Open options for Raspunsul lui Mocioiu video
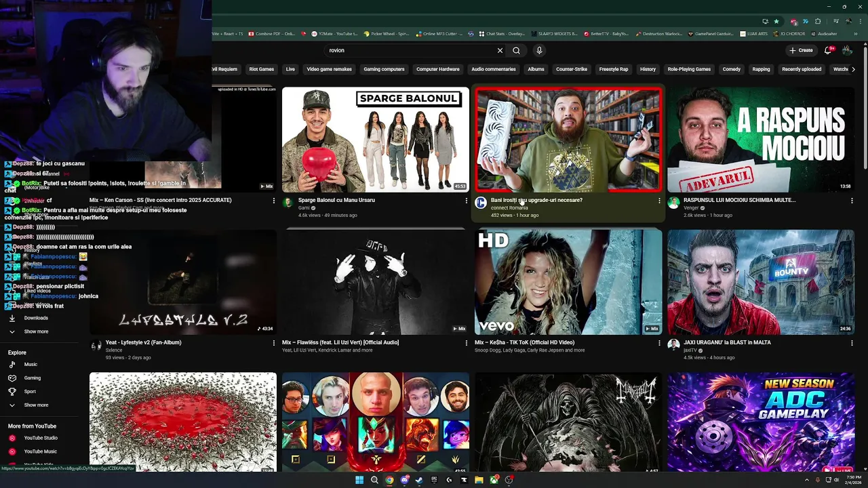Viewport: 868px width, 488px height. [852, 201]
